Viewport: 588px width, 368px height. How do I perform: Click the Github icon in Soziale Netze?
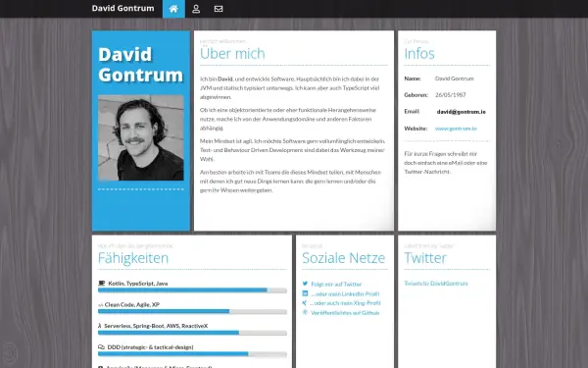click(305, 312)
